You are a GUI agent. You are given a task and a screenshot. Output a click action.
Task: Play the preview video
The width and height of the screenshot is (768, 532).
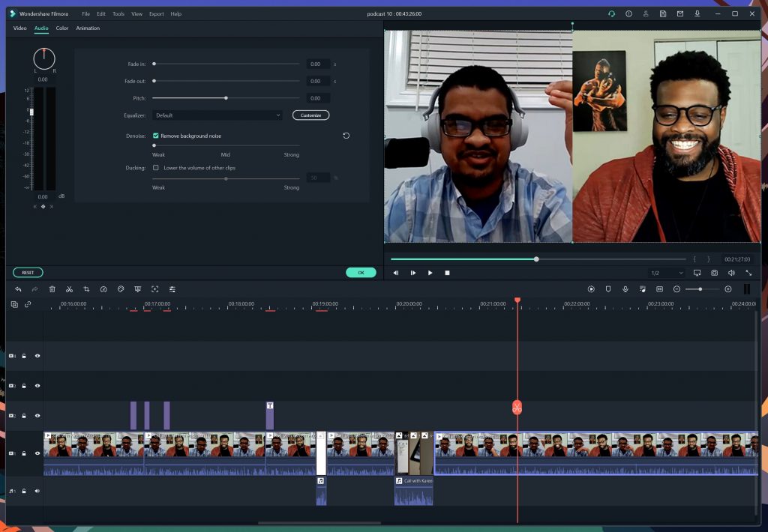pos(430,273)
